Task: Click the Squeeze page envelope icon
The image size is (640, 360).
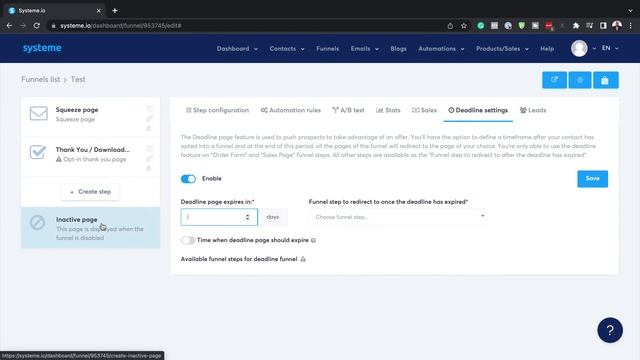Action: pos(38,113)
